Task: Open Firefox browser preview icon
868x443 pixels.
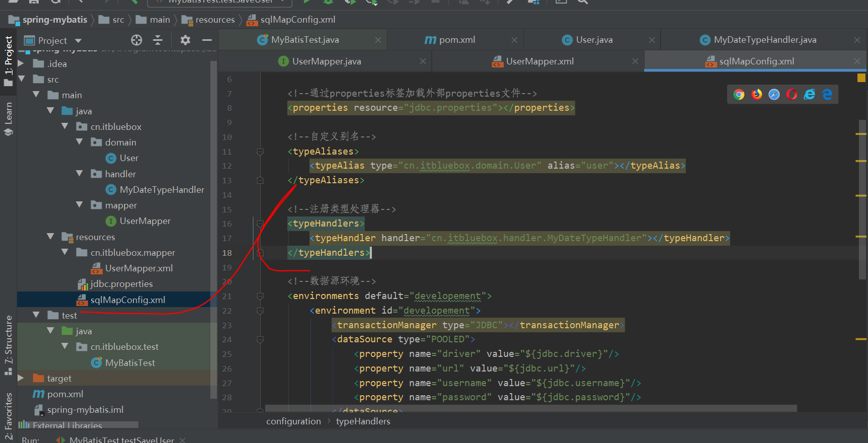Action: (x=757, y=95)
